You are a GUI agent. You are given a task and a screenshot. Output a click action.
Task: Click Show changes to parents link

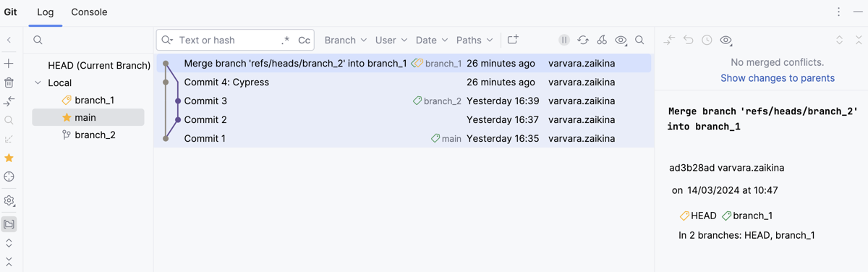point(778,78)
